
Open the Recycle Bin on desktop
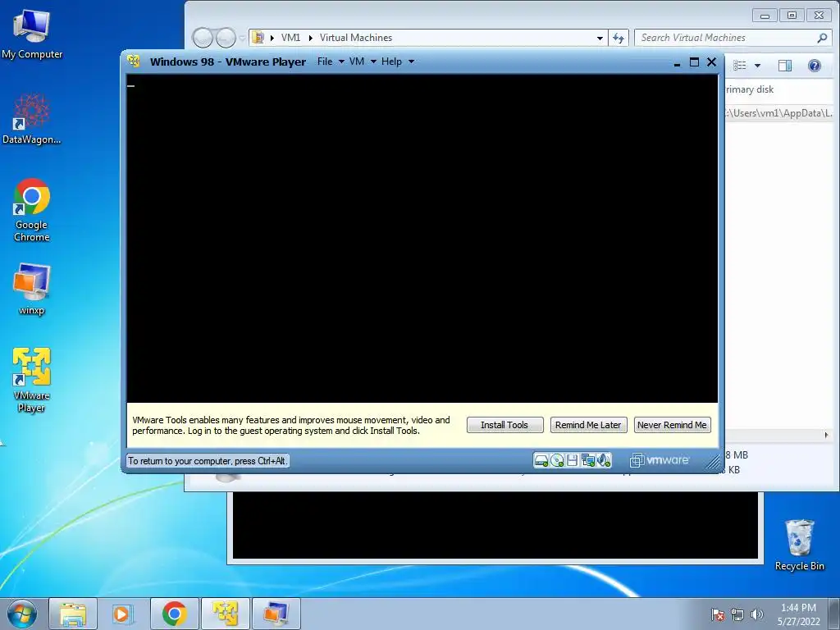800,545
